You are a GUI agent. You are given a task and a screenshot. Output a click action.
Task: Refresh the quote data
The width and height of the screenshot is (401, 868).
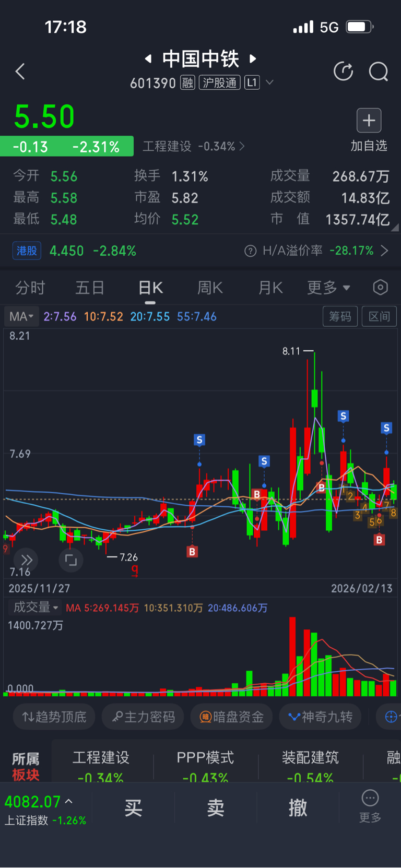(x=343, y=71)
